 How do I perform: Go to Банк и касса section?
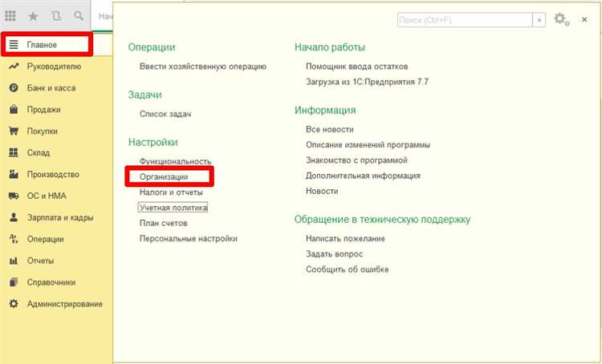tap(51, 88)
